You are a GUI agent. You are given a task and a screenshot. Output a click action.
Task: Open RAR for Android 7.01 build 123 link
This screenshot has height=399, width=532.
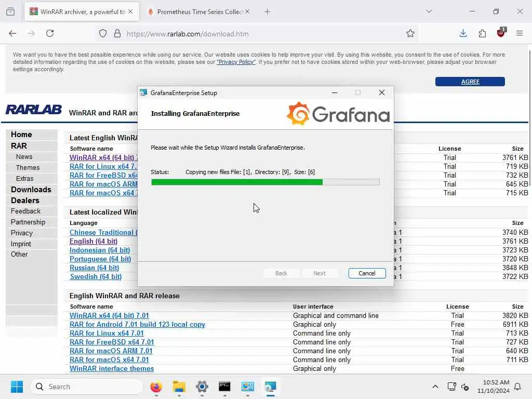point(137,324)
